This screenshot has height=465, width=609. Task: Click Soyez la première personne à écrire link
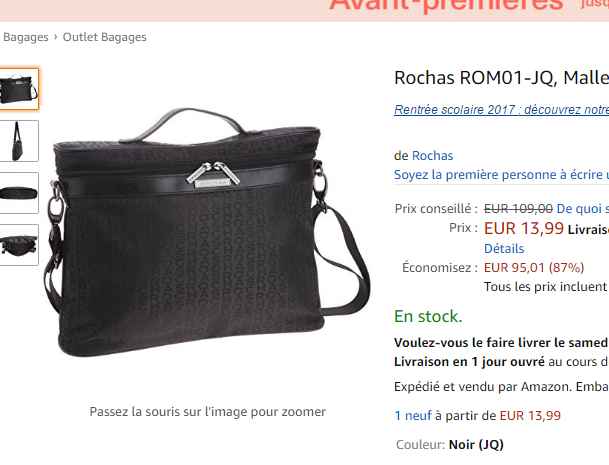coord(501,175)
